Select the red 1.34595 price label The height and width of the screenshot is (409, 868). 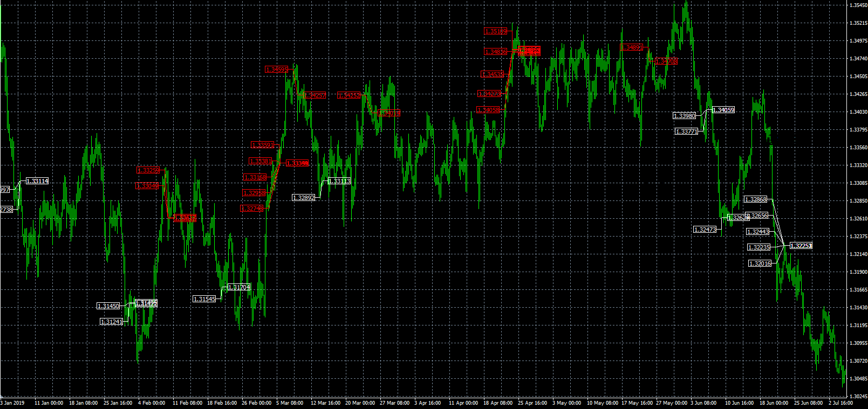[x=277, y=70]
